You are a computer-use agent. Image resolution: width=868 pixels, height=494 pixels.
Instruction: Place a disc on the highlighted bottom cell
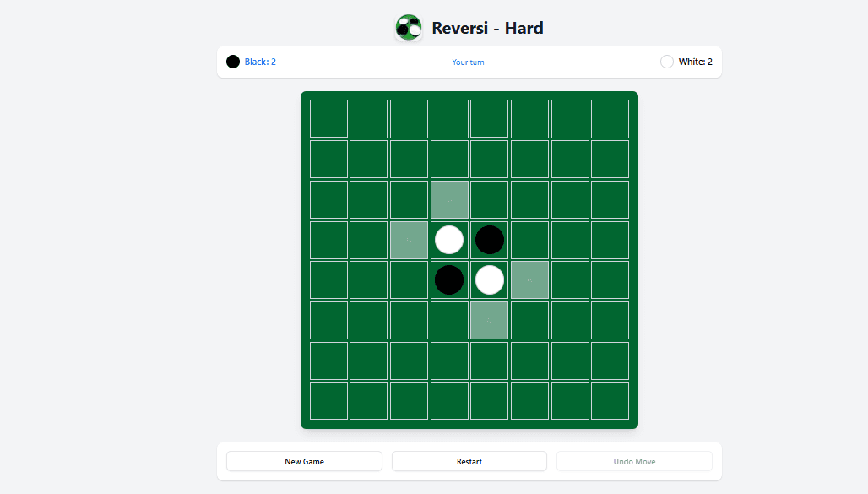click(489, 320)
